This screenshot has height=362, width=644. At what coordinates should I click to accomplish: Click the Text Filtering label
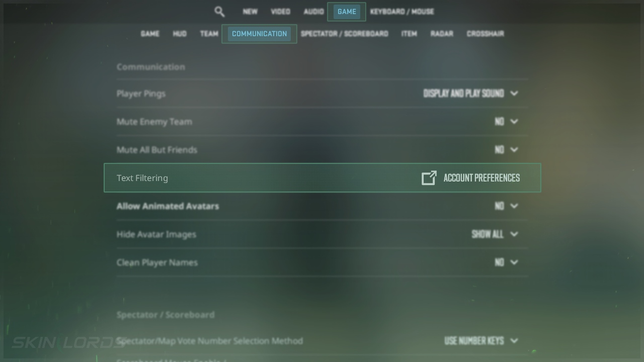(142, 178)
